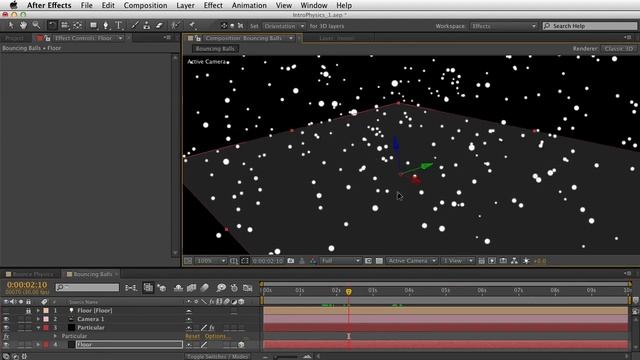Select the Type text tool
Screen dimensions: 640x360
tap(119, 25)
